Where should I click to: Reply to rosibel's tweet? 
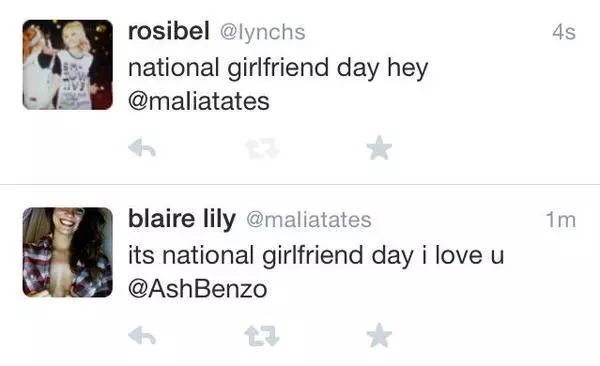point(142,148)
